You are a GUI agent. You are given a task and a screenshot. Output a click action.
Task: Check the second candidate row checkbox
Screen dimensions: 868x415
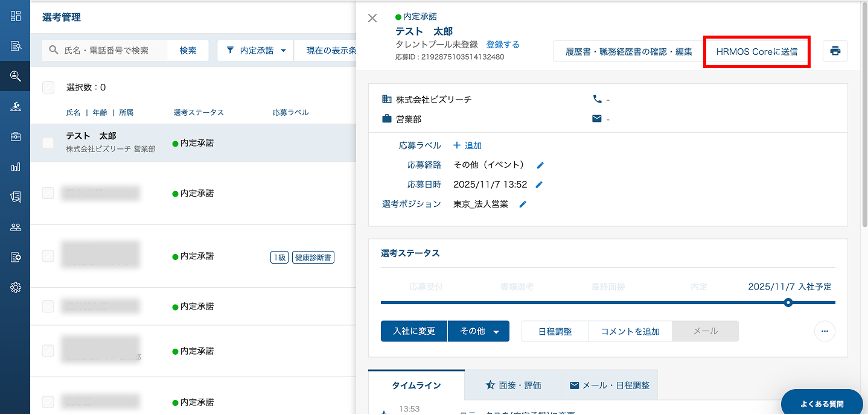pos(48,193)
